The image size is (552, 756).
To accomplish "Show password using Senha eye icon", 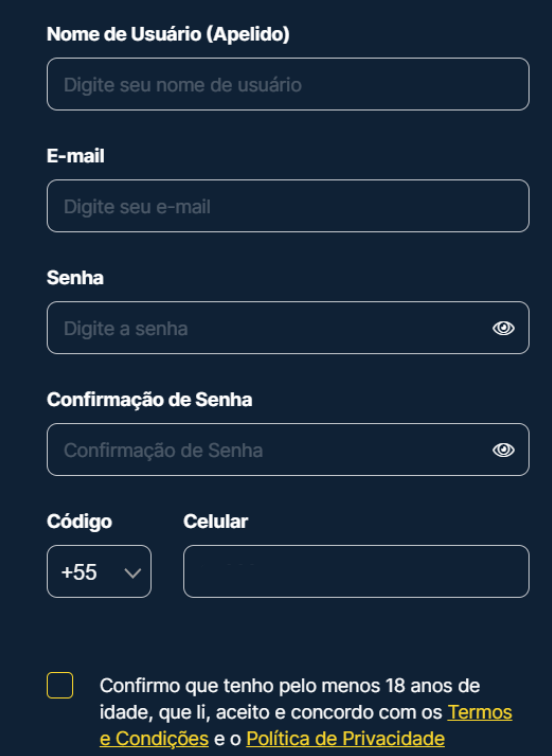I will pos(503,328).
